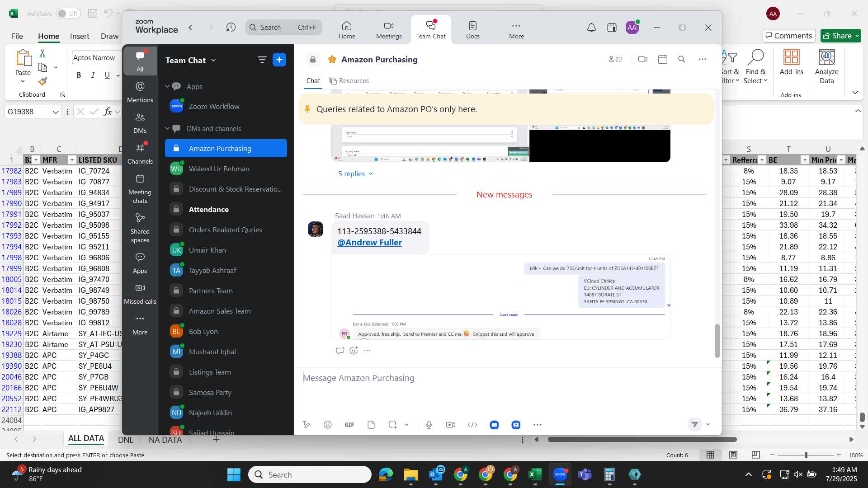This screenshot has width=868, height=488.
Task: Switch to NA DATA sheet
Action: click(165, 440)
